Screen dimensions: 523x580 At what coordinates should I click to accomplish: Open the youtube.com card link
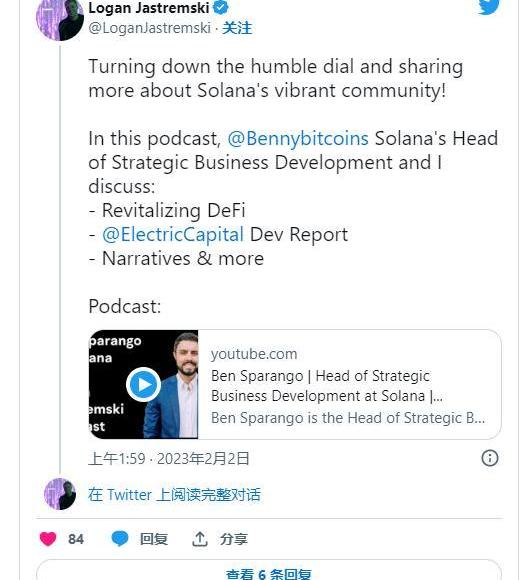click(x=254, y=354)
